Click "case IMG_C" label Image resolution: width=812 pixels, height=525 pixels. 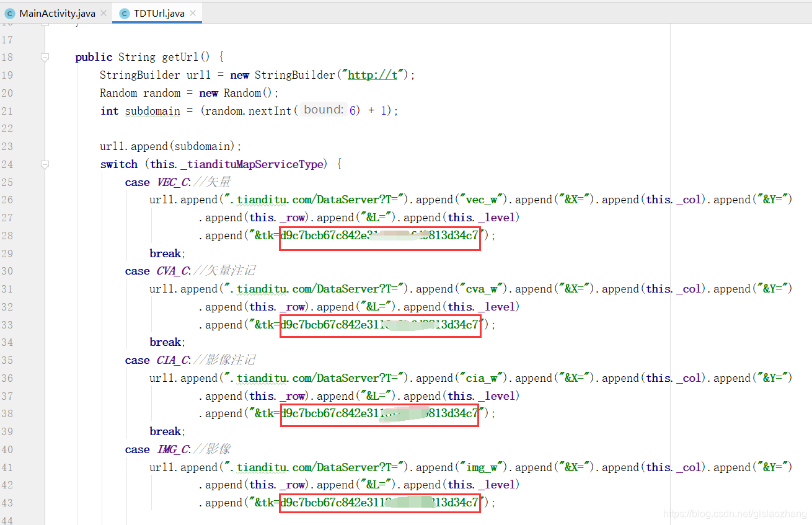coord(158,449)
